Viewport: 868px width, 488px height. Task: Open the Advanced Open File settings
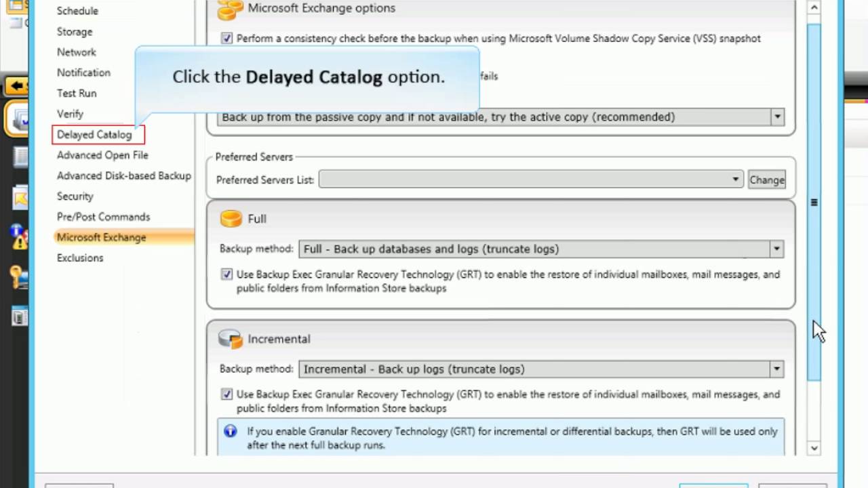click(102, 155)
